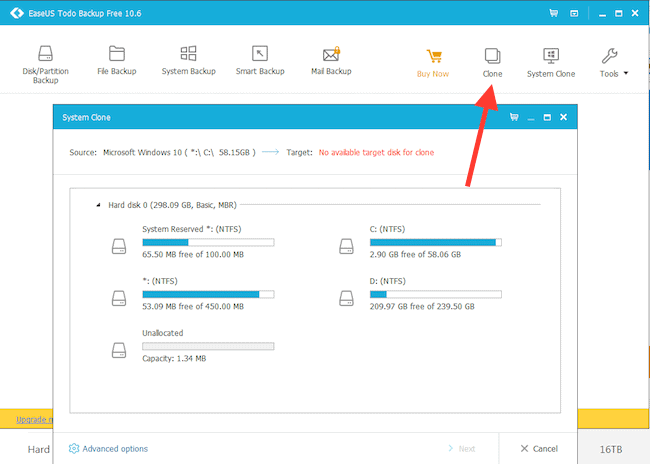Open the System Clone tool
Viewport: 650px width, 464px height.
coord(551,63)
